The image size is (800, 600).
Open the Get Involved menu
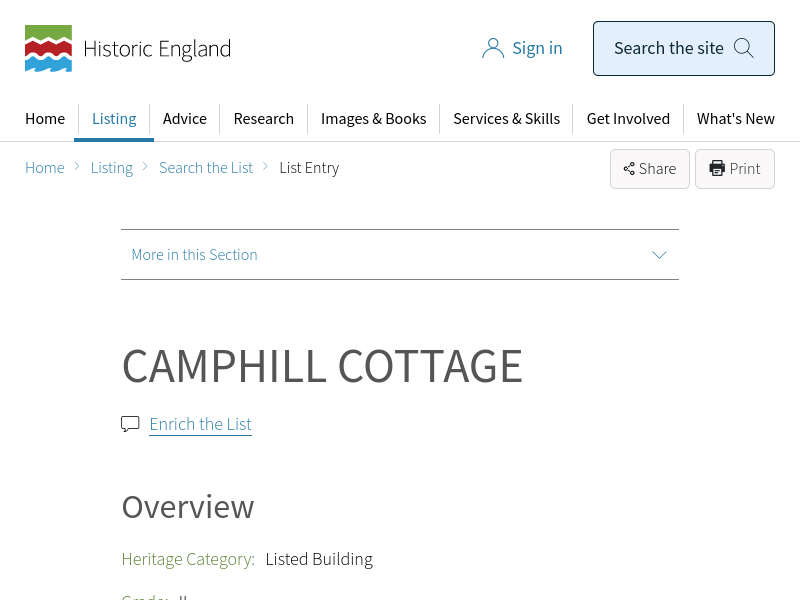click(x=628, y=119)
